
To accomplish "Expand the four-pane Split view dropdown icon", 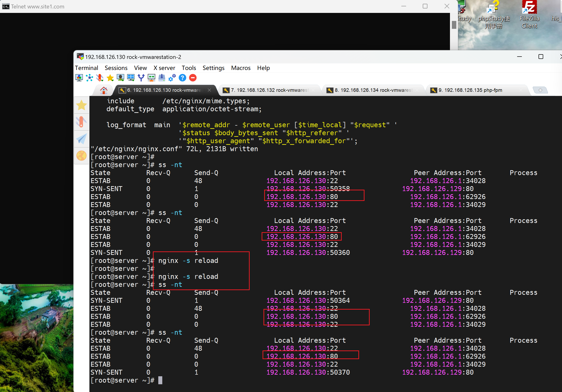I will pyautogui.click(x=131, y=78).
